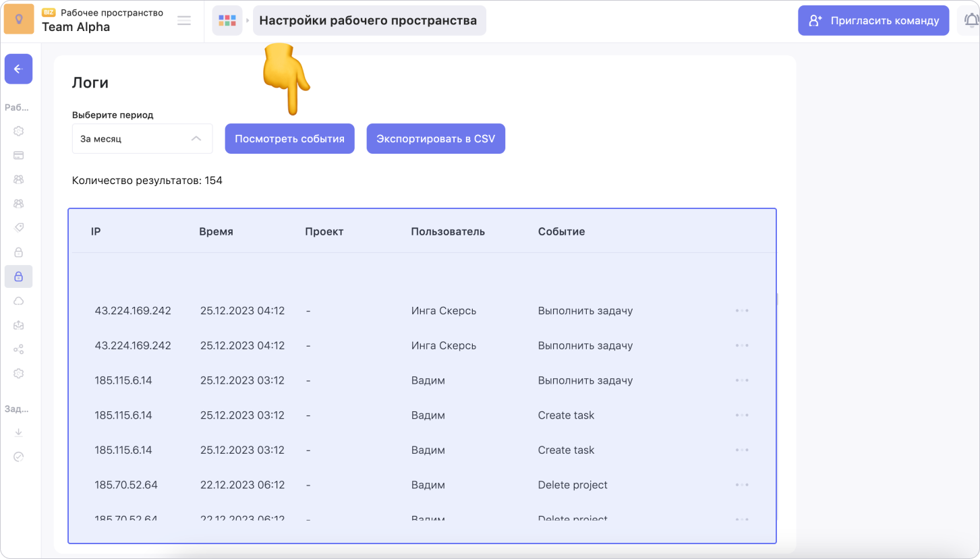Click Экспортировать в CSV button
The height and width of the screenshot is (559, 980).
436,138
